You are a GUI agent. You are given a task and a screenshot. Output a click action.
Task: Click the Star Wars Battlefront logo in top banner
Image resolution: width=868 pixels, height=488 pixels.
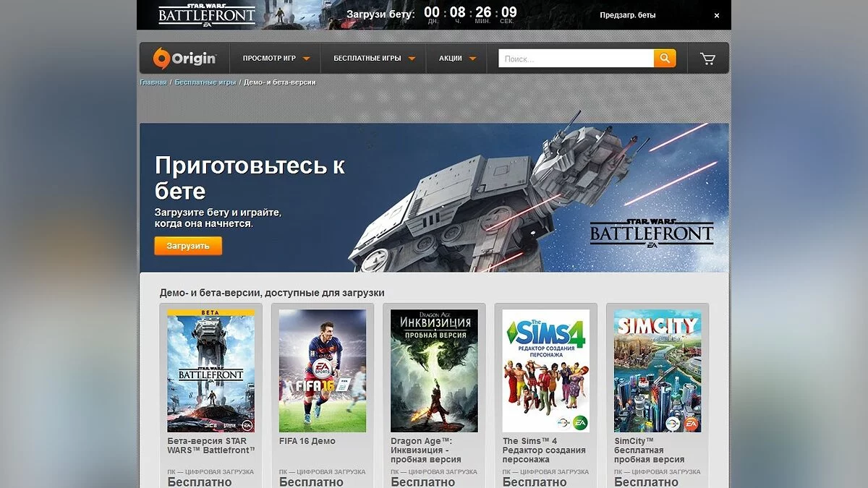[x=207, y=14]
